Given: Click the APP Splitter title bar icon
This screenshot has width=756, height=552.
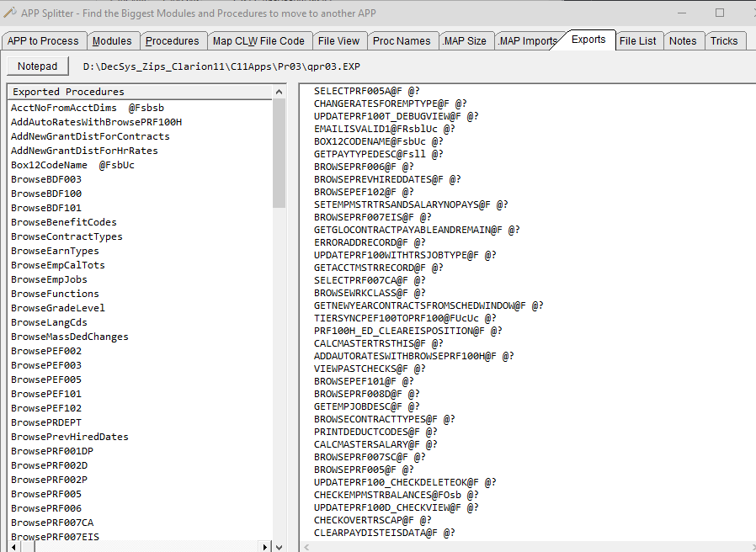Looking at the screenshot, I should click(x=10, y=13).
